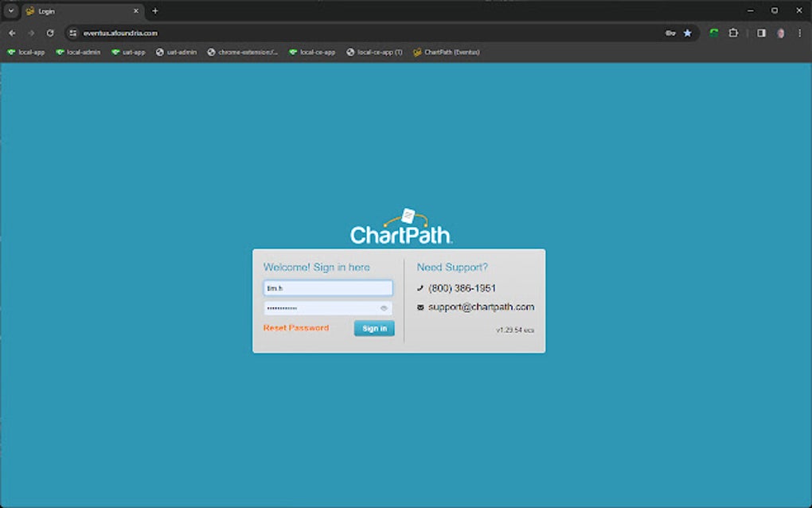
Task: Open the local-app bookmark
Action: 26,53
